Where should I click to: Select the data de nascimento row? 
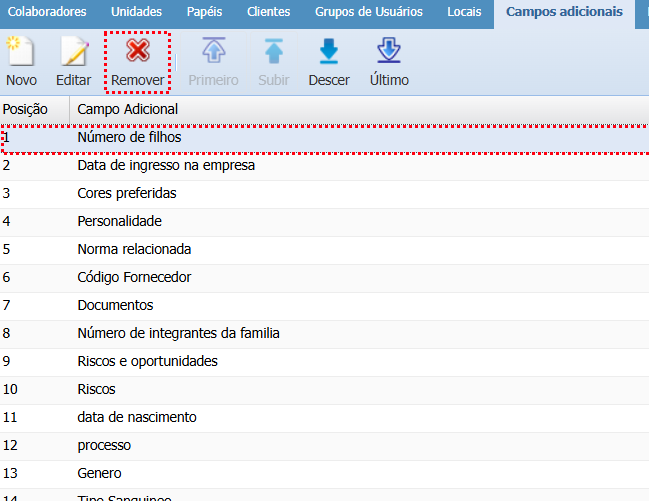[137, 417]
